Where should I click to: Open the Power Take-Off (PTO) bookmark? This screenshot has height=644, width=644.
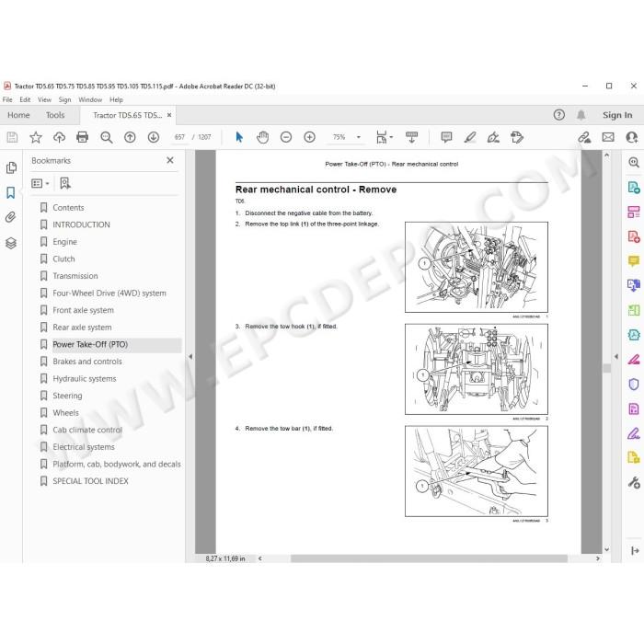coord(90,344)
